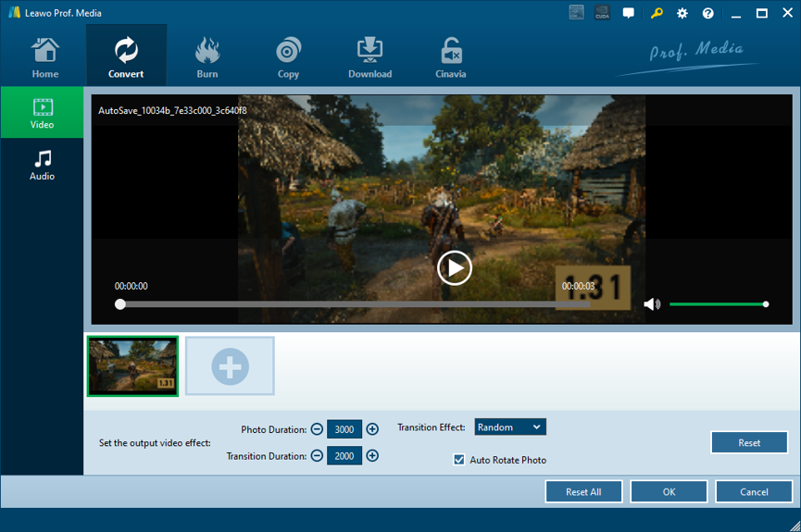The height and width of the screenshot is (532, 801).
Task: Open help with the question mark icon
Action: 708,13
